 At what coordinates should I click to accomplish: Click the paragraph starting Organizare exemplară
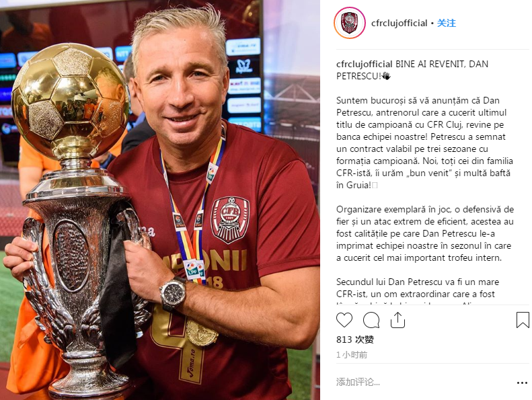pyautogui.click(x=425, y=233)
